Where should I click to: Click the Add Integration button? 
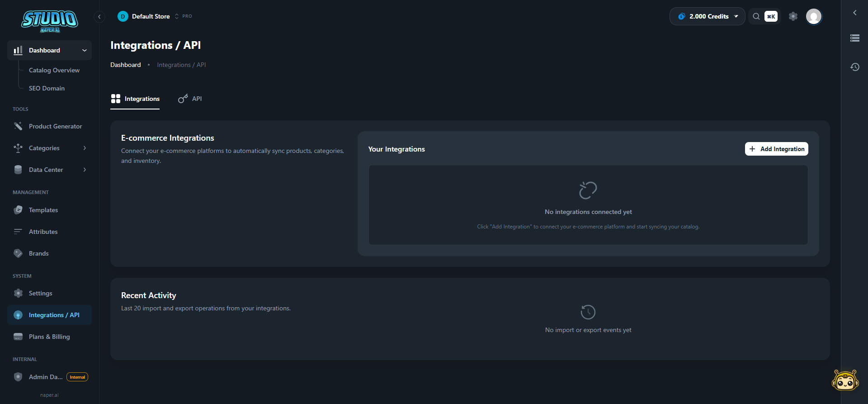point(776,149)
